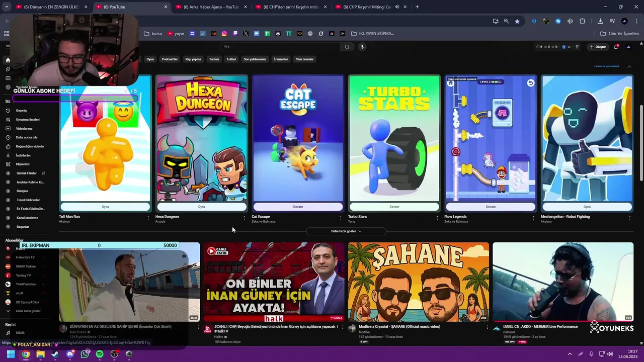Open IRL YAYIN EKİPMA bookmarks folder
The height and width of the screenshot is (362, 644).
373,34
